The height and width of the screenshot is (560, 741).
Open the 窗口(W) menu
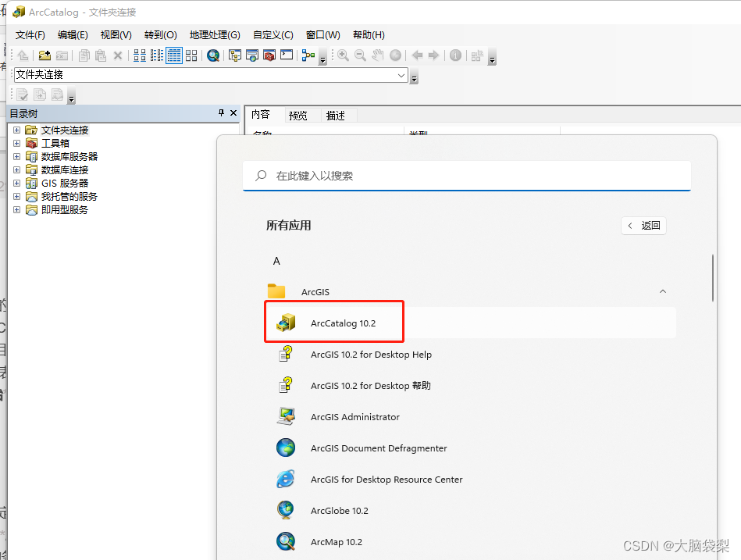tap(322, 35)
